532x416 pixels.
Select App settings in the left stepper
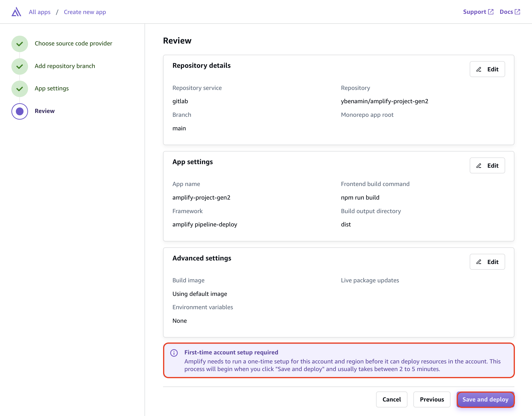click(x=51, y=88)
